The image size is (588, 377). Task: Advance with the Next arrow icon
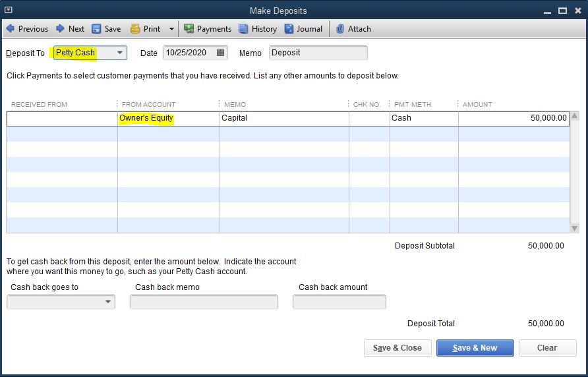point(61,28)
